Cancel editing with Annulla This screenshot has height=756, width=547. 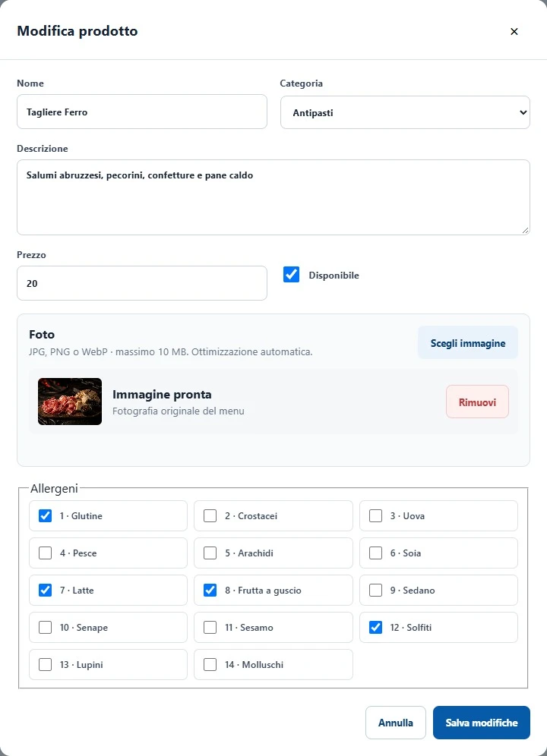pos(395,723)
